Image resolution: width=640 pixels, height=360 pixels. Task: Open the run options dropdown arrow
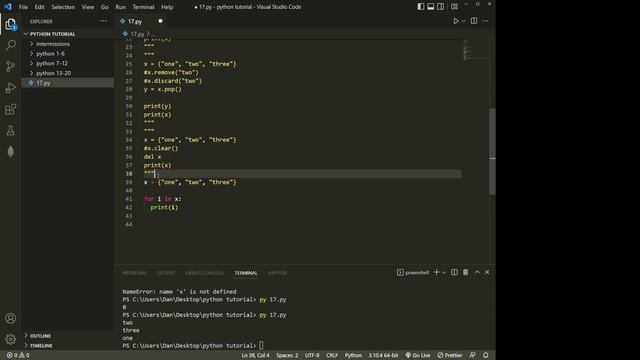coord(463,21)
